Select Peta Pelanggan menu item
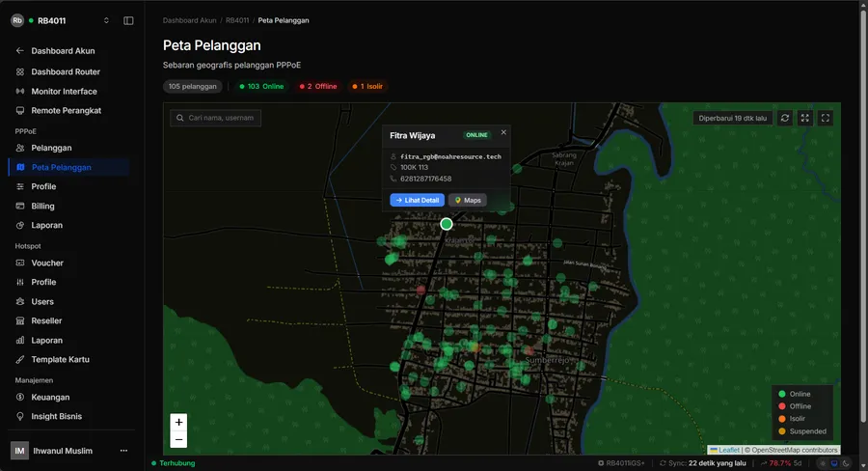Image resolution: width=868 pixels, height=471 pixels. pyautogui.click(x=69, y=167)
